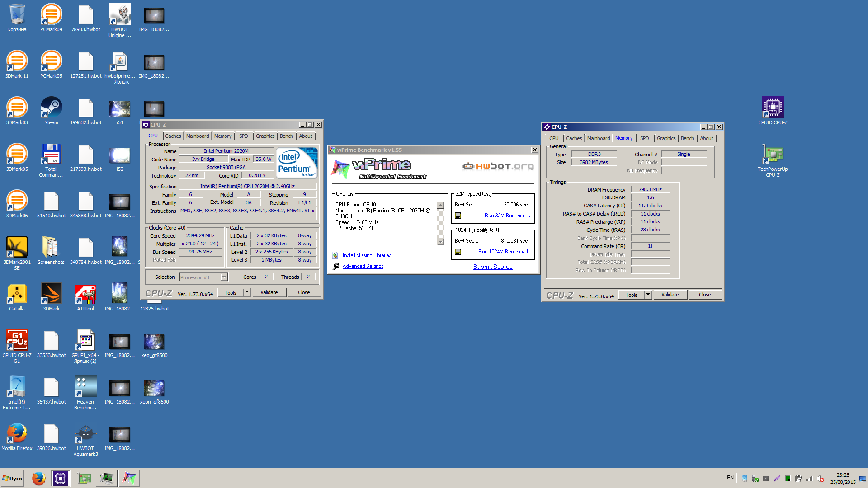Viewport: 868px width, 488px height.
Task: Open the 3DMark03 shortcut
Action: (17, 111)
